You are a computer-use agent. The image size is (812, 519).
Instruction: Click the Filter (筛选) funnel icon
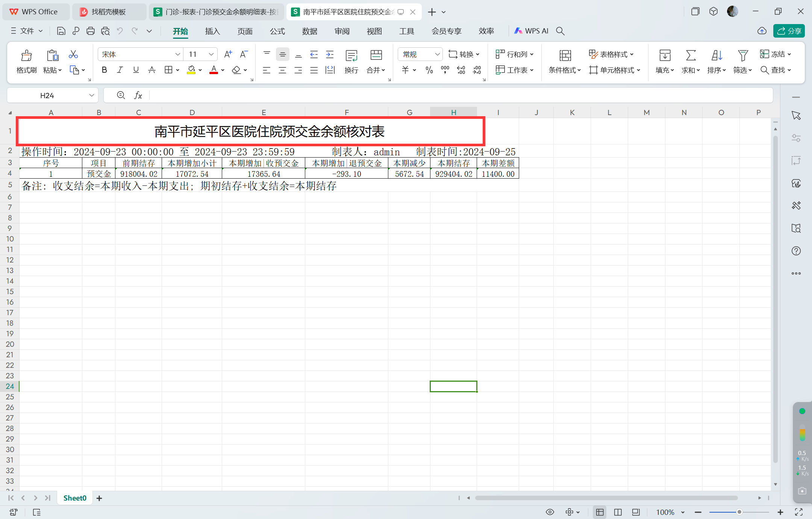[742, 56]
